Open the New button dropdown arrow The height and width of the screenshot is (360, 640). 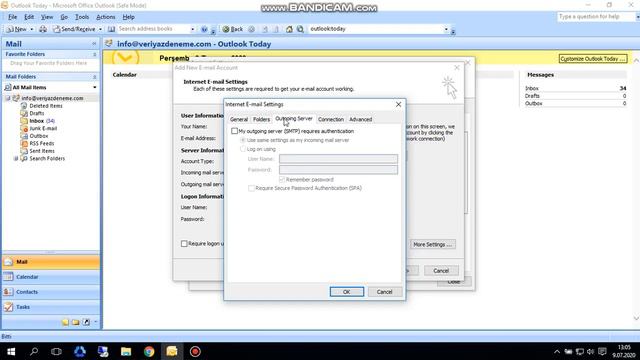point(31,29)
